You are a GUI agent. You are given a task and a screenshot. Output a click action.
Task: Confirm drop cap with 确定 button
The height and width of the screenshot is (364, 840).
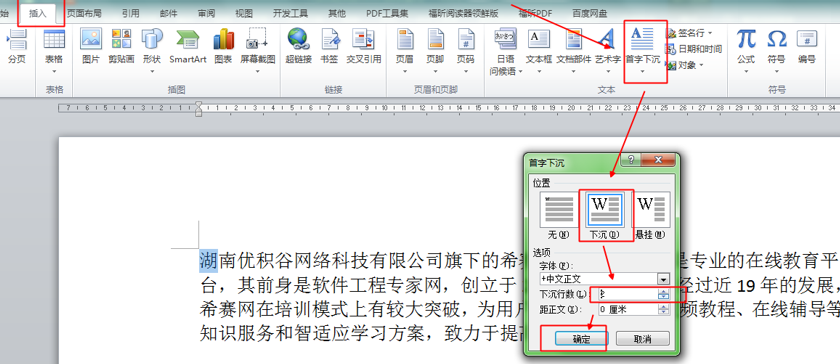(581, 339)
